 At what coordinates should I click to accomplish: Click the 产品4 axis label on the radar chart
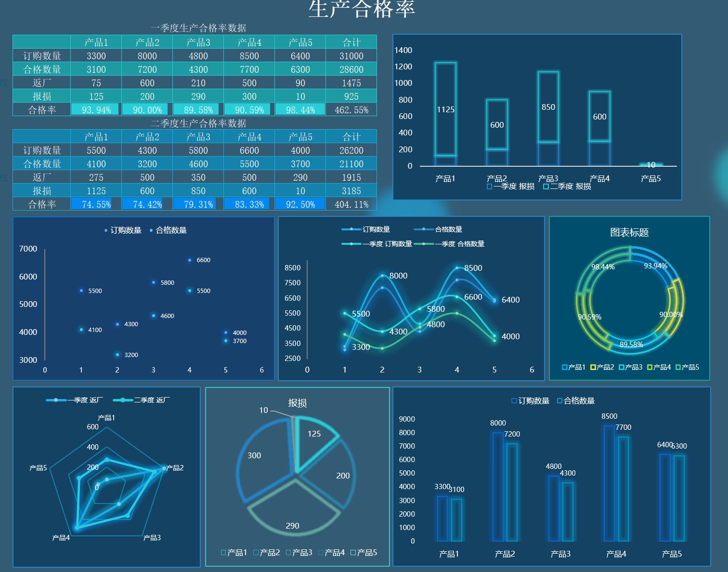[x=61, y=538]
